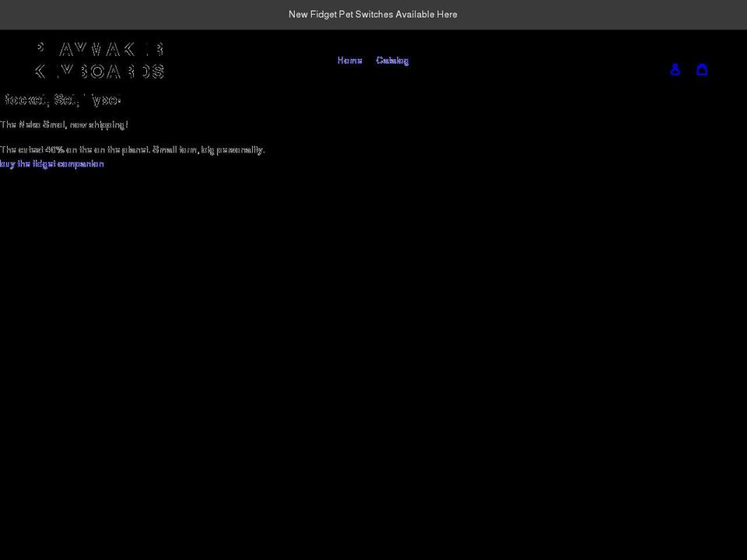
Task: View cart contents using the bag icon
Action: pyautogui.click(x=702, y=69)
